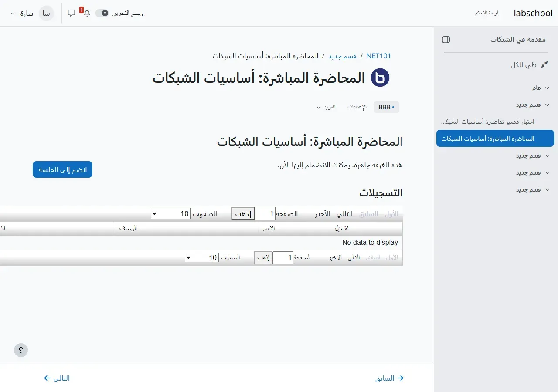Open the الصفوف rows dropdown above the table
The width and height of the screenshot is (558, 392).
point(170,213)
